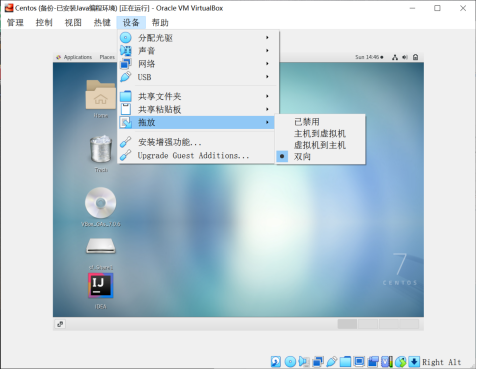477x370 pixels.
Task: Click the Sun 14:46 clock in guest panel
Action: (369, 57)
